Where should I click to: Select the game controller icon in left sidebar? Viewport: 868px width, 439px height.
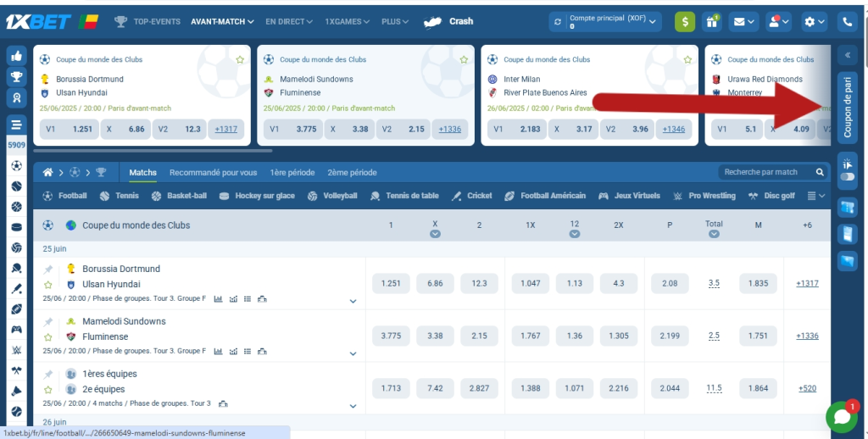(x=16, y=330)
